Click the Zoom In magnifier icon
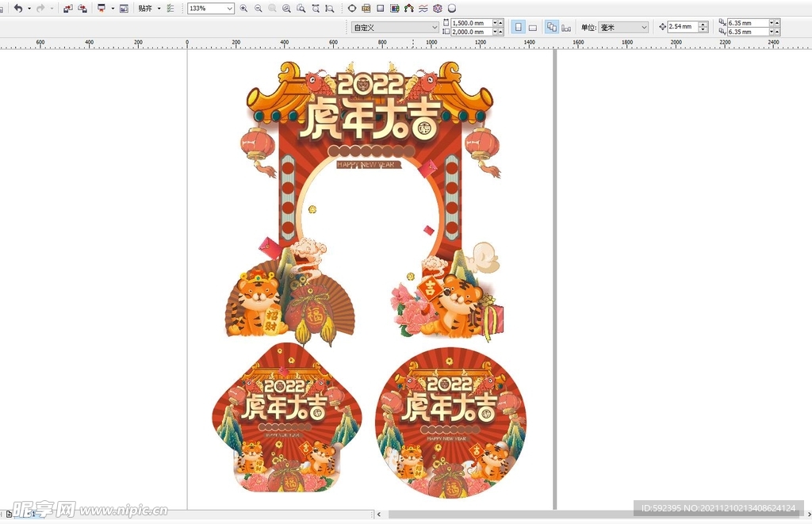Image resolution: width=812 pixels, height=524 pixels. click(243, 8)
